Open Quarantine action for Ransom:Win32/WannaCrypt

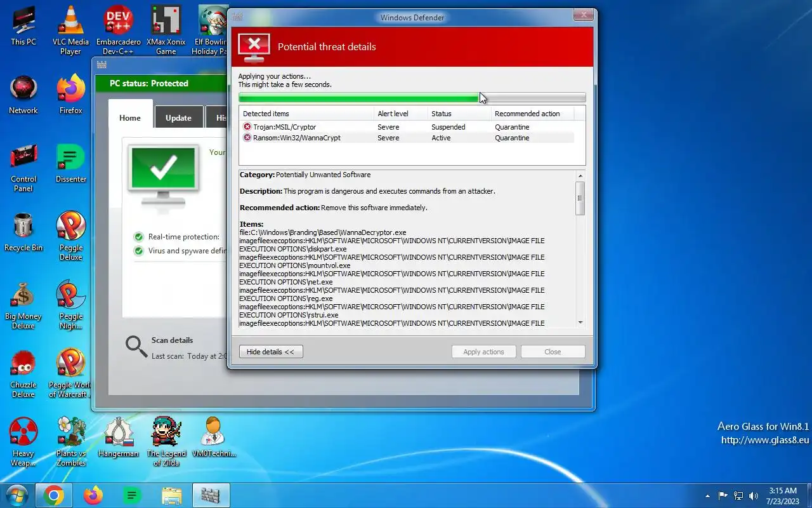pyautogui.click(x=512, y=138)
